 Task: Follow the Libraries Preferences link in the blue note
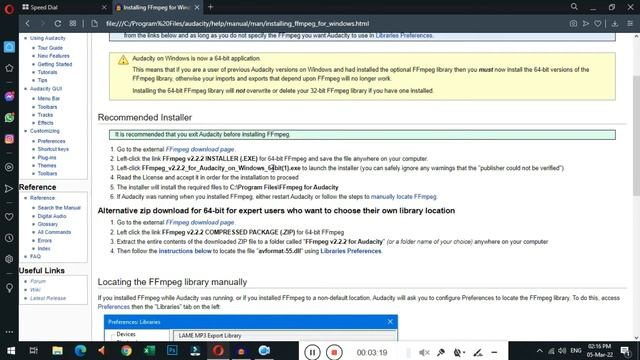pos(404,36)
